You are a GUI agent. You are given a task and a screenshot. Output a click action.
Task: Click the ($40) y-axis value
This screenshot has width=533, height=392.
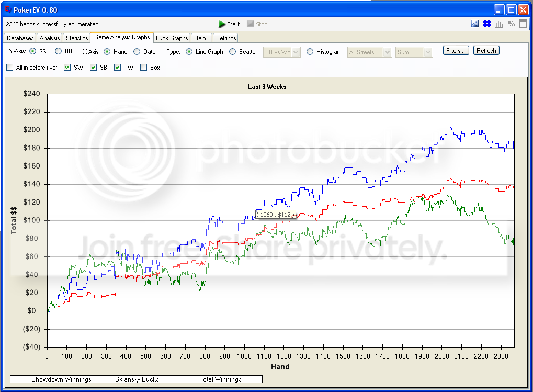pos(31,347)
